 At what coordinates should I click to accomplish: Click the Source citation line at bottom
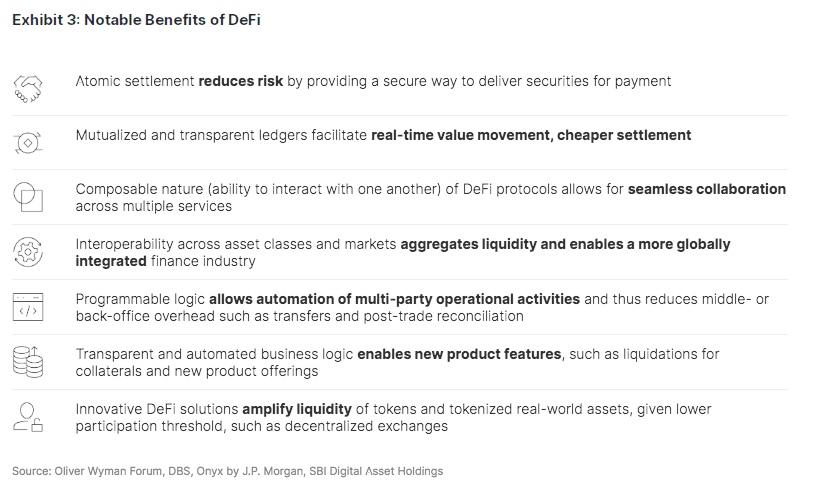point(228,471)
